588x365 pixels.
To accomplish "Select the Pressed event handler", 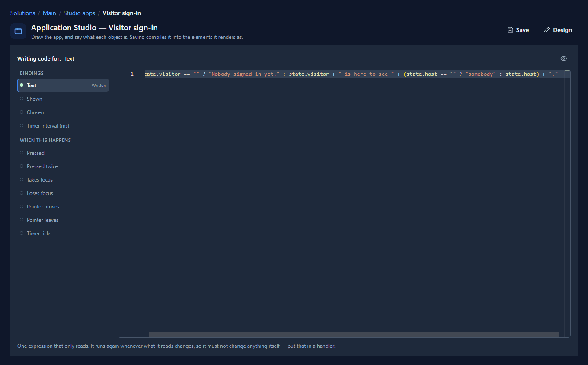I will point(63,153).
